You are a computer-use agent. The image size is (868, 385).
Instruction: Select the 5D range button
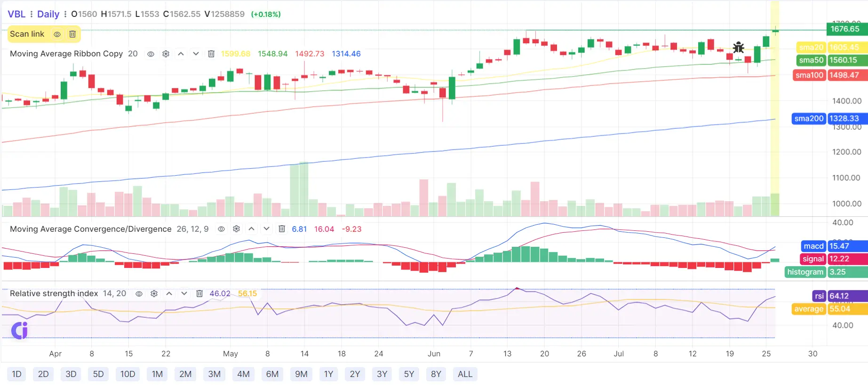(98, 374)
